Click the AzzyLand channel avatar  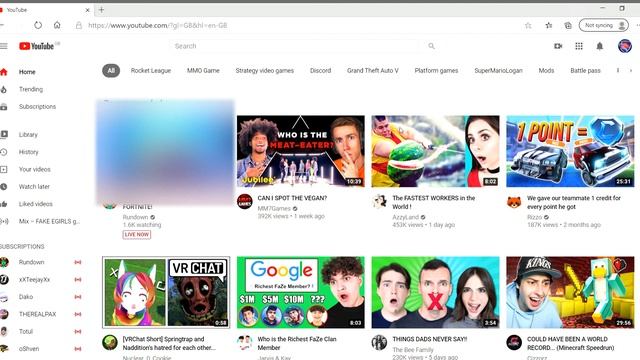(x=380, y=202)
